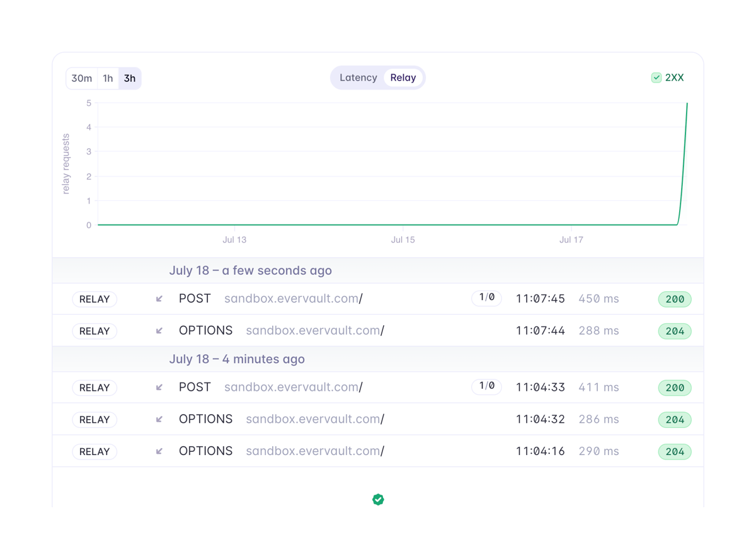Click the green 200 status pill on the 11:07:45 request
Screen dimensions: 756x559
point(675,299)
